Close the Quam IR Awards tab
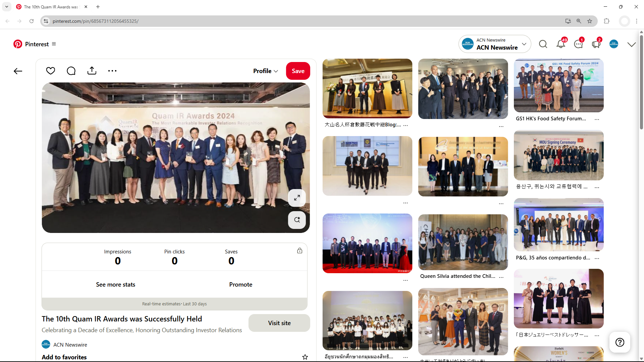The height and width of the screenshot is (362, 644). point(86,7)
